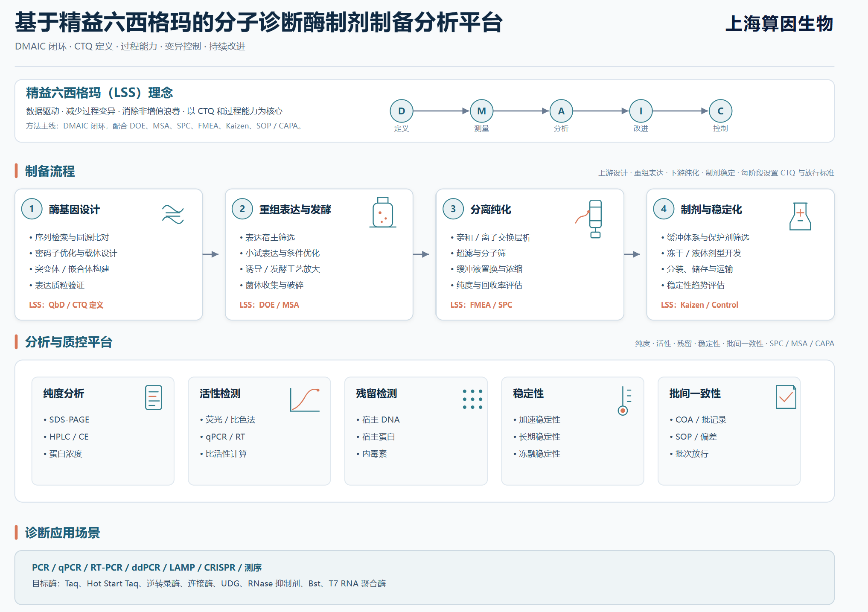
Task: Click step number 1 circle badge
Action: 32,209
